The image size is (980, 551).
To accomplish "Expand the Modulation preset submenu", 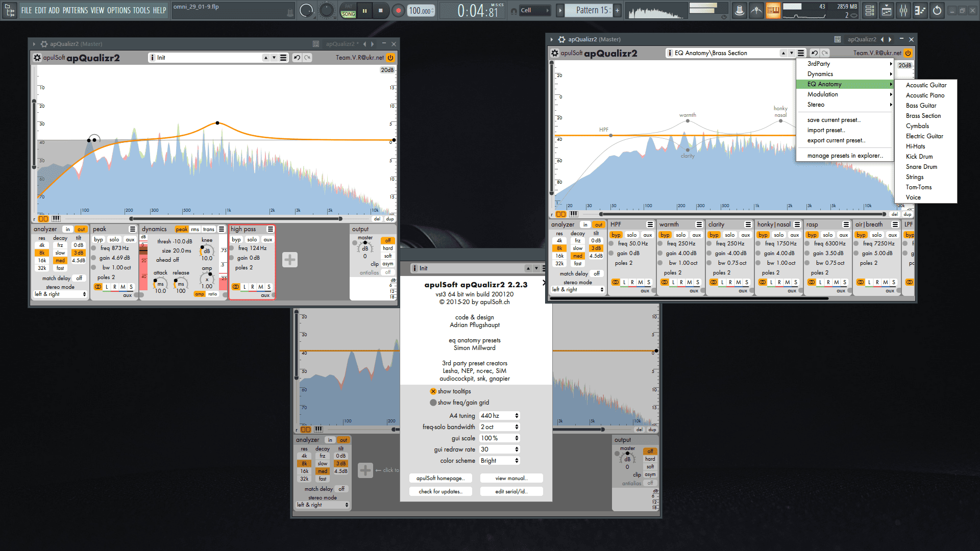I will pyautogui.click(x=845, y=94).
